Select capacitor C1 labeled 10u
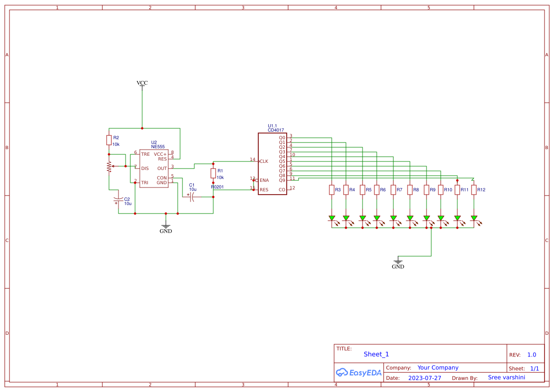Image resolution: width=554 pixels, height=392 pixels. coord(191,196)
